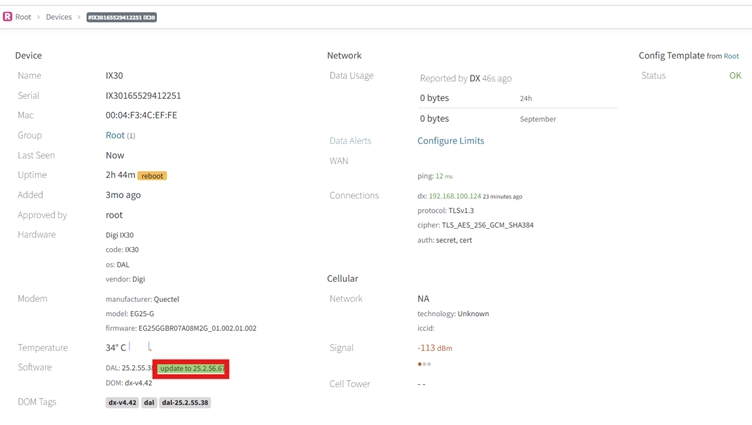
Task: Select the dal-25.2.55.38 DOM tag
Action: [x=185, y=403]
